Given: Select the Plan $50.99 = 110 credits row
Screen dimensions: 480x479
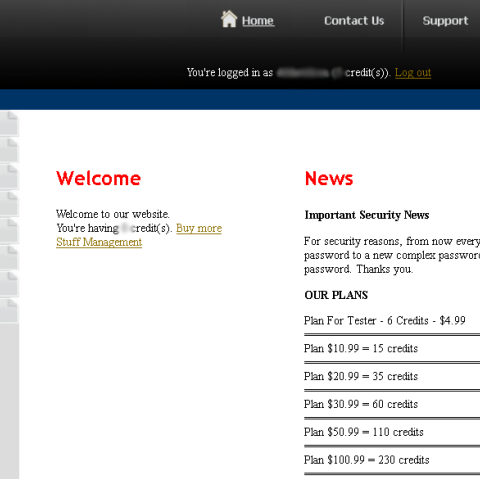Looking at the screenshot, I should (x=363, y=432).
